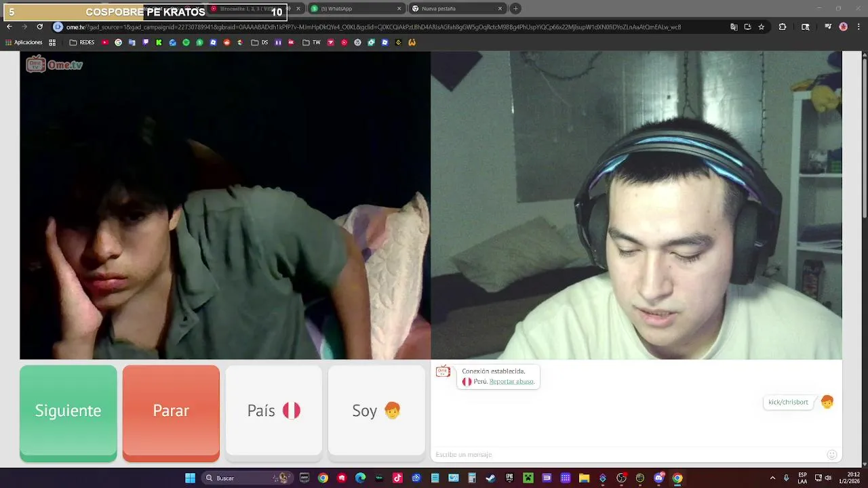Open the País country selector
The height and width of the screenshot is (488, 868).
pyautogui.click(x=274, y=411)
